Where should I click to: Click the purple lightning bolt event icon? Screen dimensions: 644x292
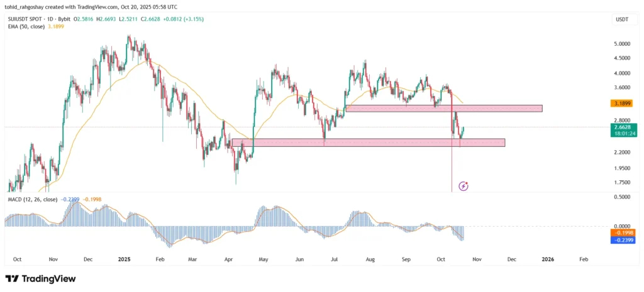464,187
